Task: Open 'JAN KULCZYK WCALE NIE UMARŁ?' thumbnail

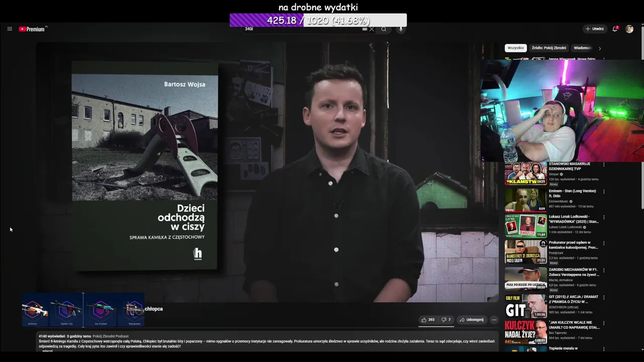Action: [x=526, y=332]
